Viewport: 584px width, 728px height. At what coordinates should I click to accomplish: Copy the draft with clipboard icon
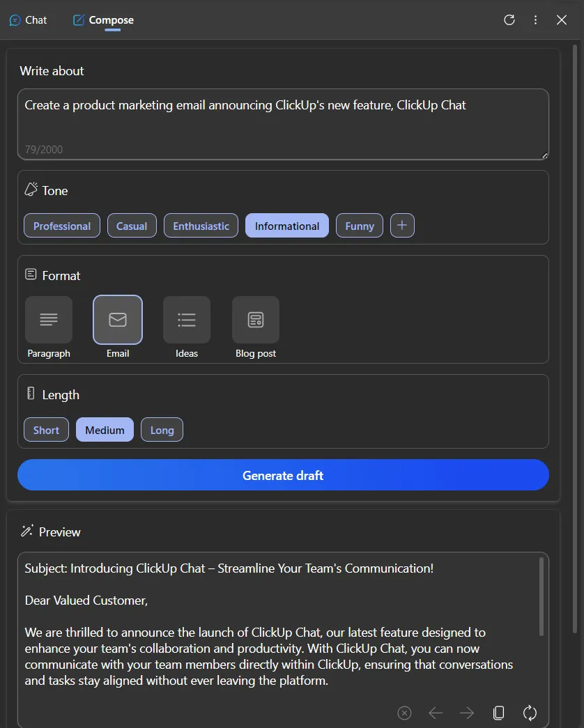coord(498,713)
